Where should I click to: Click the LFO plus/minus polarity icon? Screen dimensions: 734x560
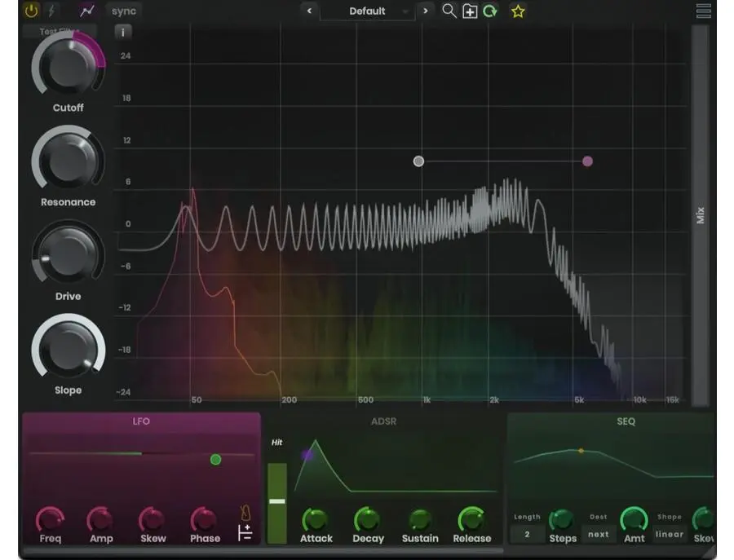(245, 532)
